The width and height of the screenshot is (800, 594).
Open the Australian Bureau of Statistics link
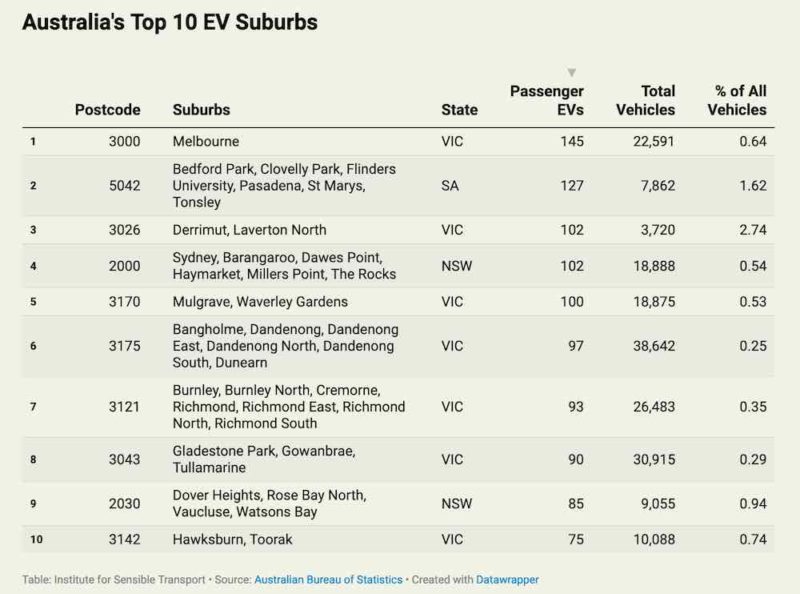pos(328,579)
